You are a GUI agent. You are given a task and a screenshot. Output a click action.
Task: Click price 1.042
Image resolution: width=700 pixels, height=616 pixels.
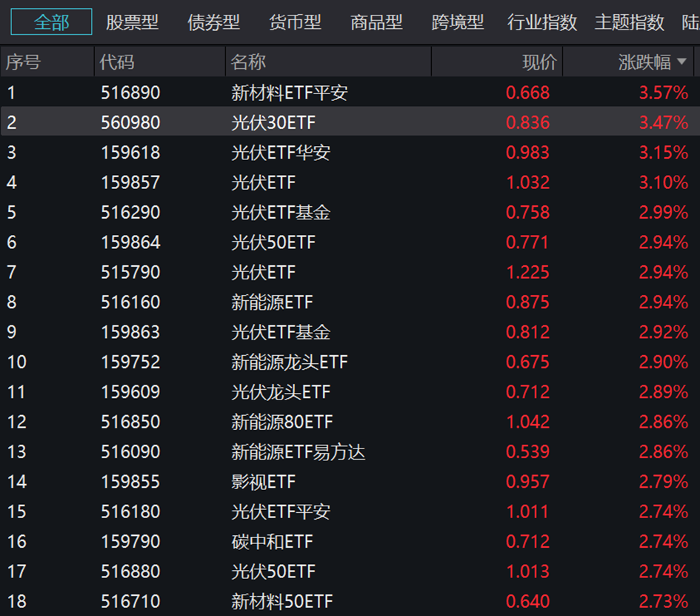click(527, 422)
